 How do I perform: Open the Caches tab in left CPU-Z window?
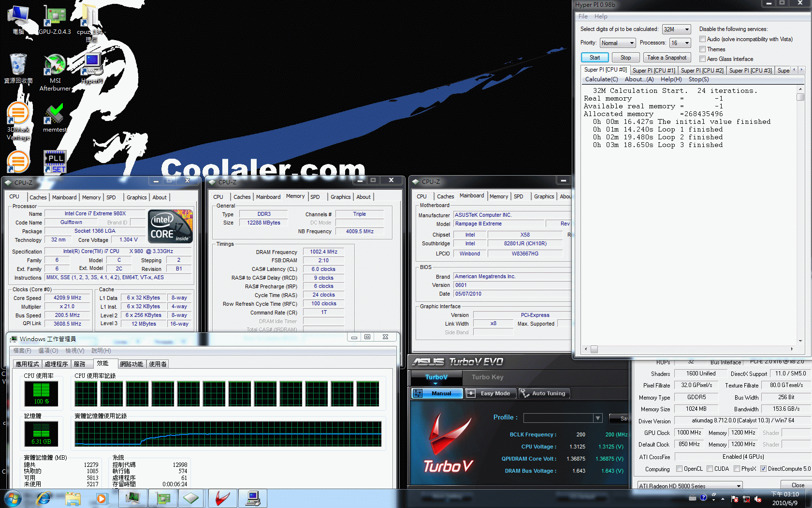38,197
